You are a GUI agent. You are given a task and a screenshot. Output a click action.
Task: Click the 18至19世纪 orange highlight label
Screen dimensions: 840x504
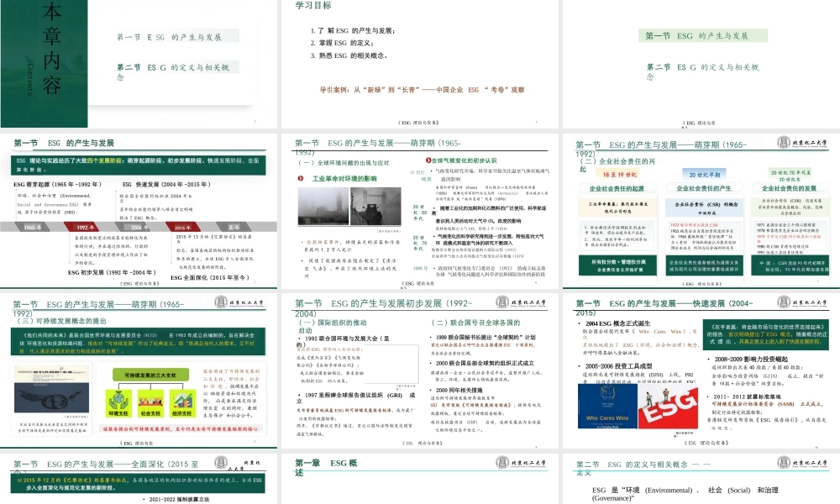pyautogui.click(x=617, y=172)
